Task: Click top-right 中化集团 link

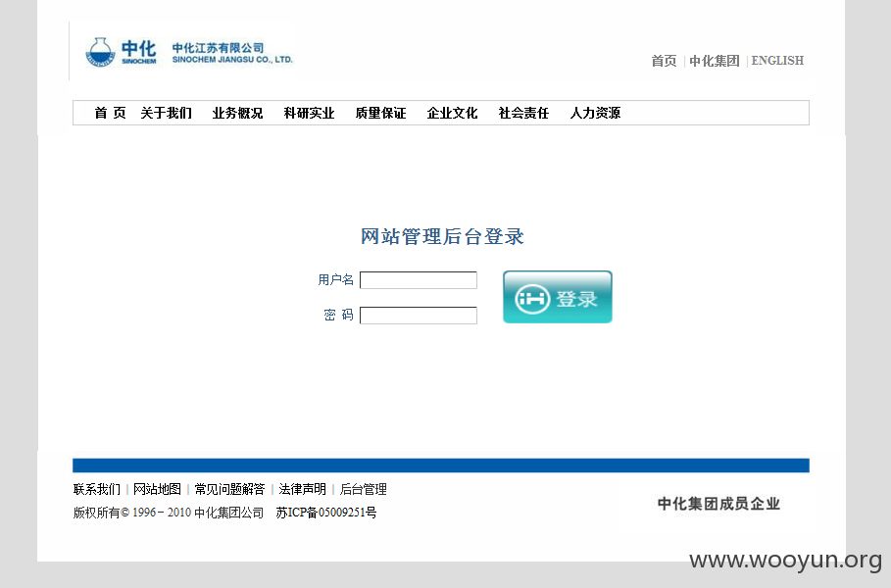Action: tap(715, 61)
